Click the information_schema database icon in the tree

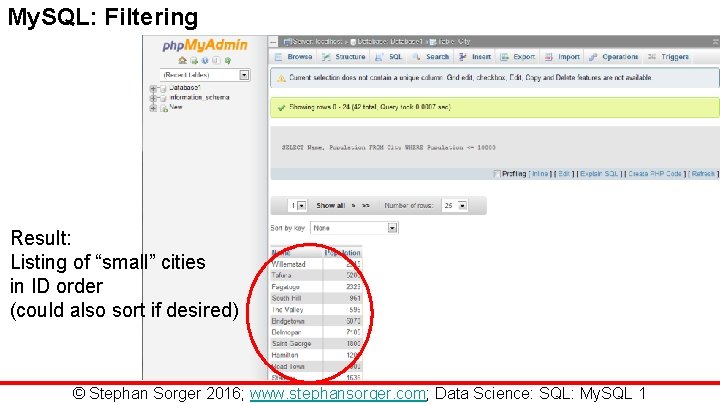(x=163, y=98)
